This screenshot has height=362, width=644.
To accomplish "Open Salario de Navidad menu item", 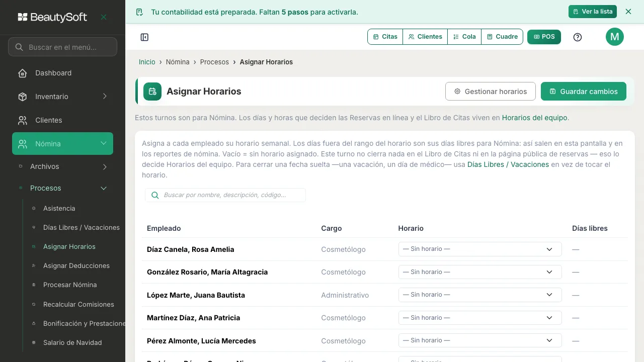I will [72, 342].
